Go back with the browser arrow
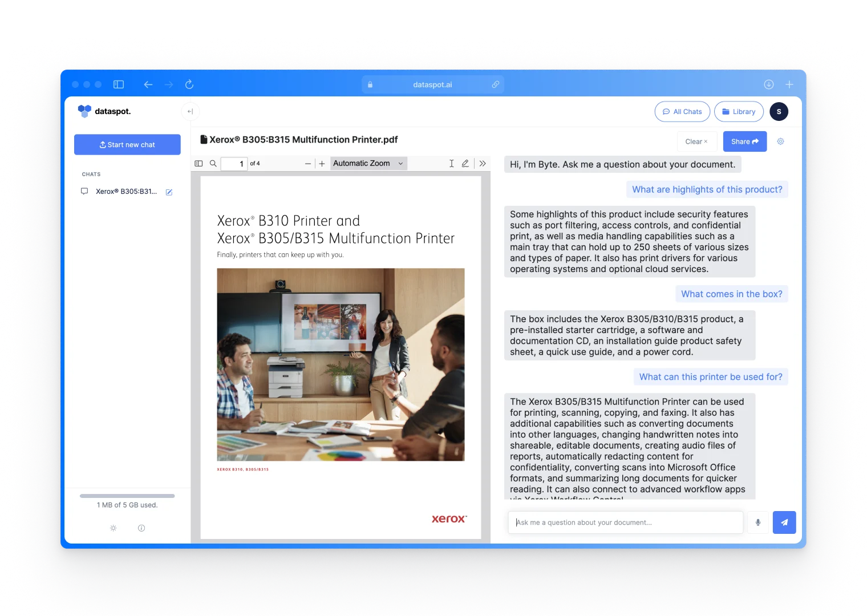Screen dimensions: 867x616 point(148,84)
